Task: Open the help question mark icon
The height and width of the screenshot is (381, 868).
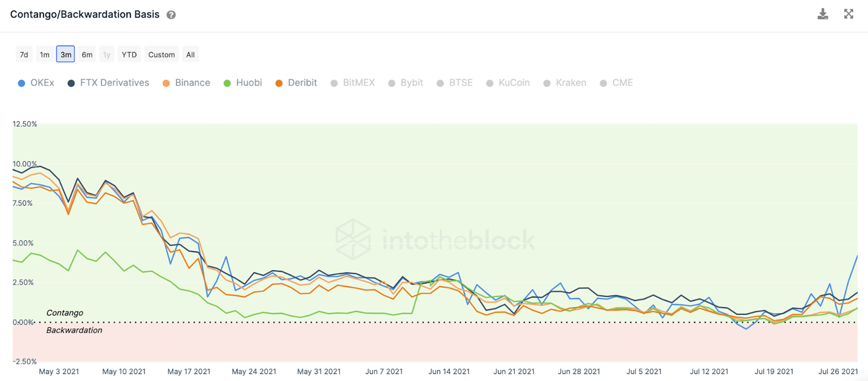Action: point(171,15)
